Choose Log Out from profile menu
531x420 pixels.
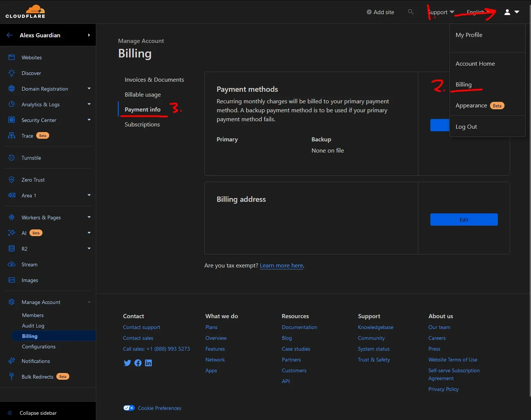[x=466, y=126]
